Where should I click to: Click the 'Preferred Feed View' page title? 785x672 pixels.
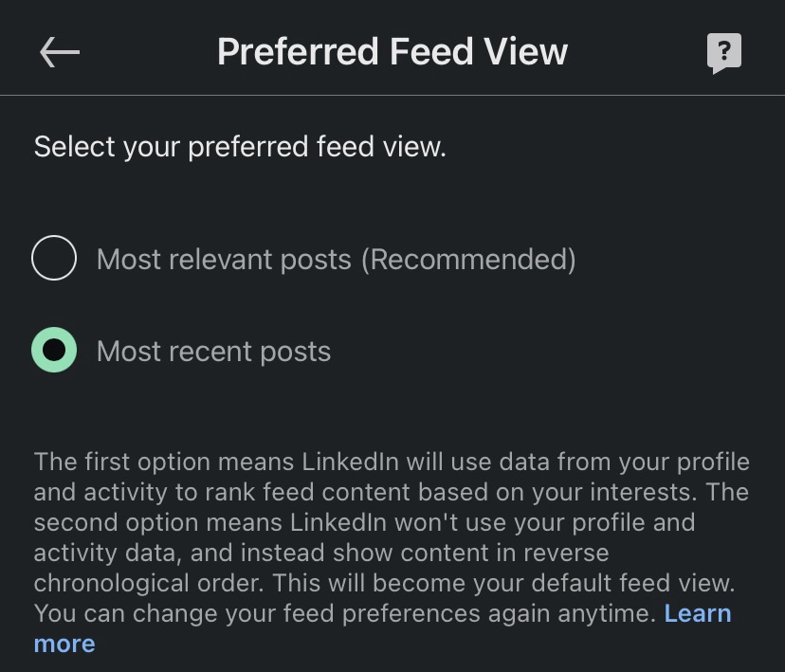pyautogui.click(x=392, y=51)
